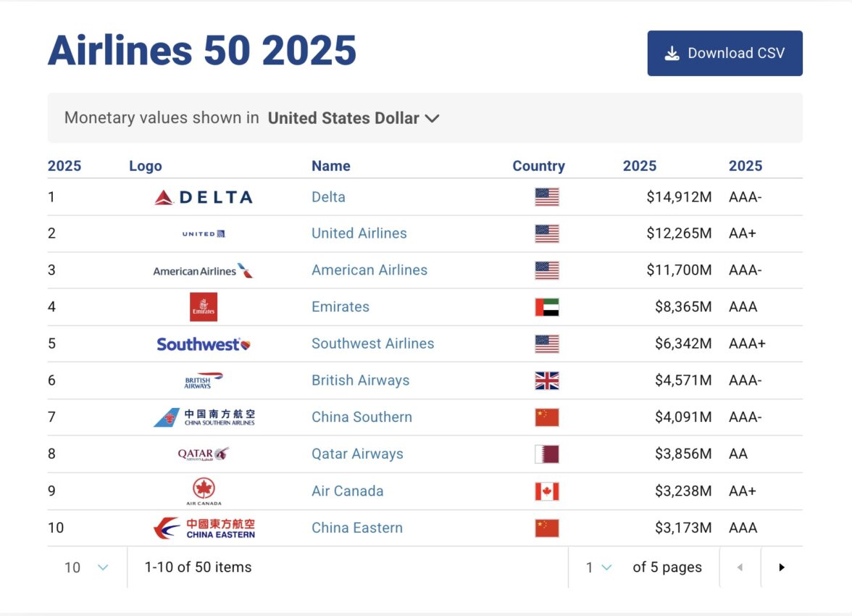Click the Delta airline logo

[204, 197]
